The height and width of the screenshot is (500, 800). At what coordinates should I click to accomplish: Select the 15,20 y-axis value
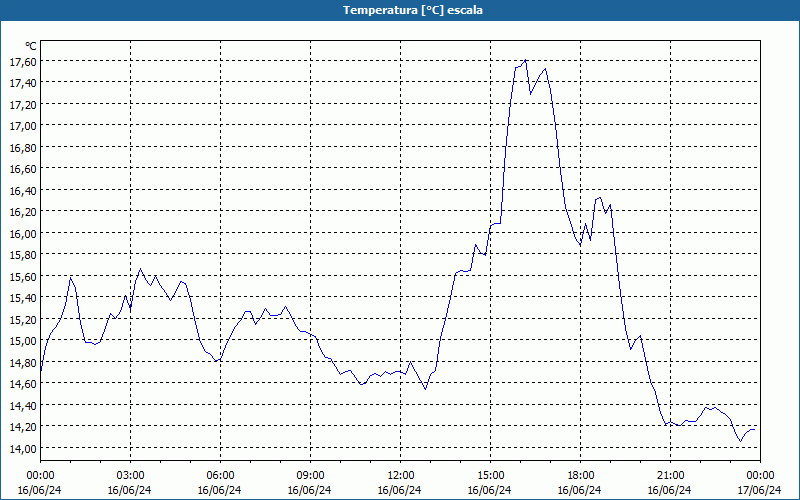pos(23,319)
